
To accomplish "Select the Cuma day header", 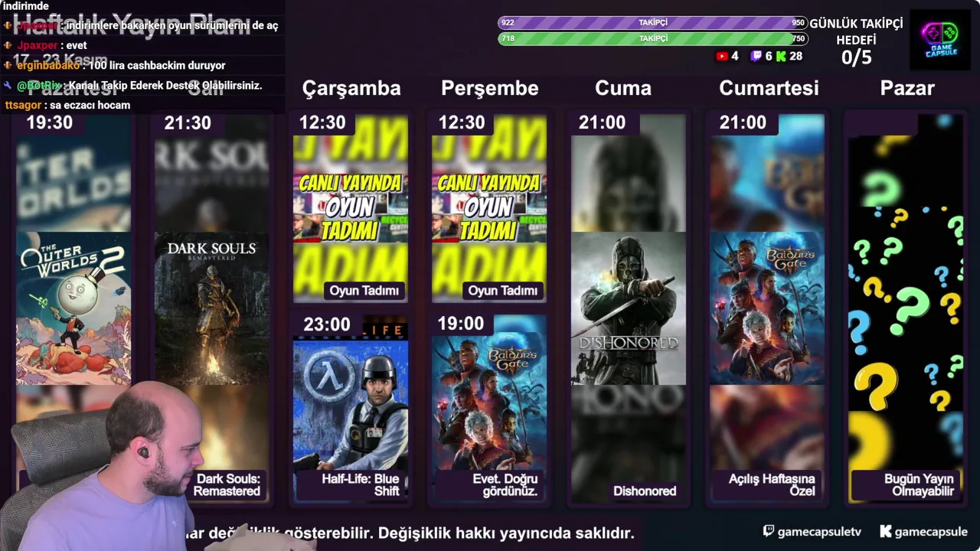I will 623,88.
